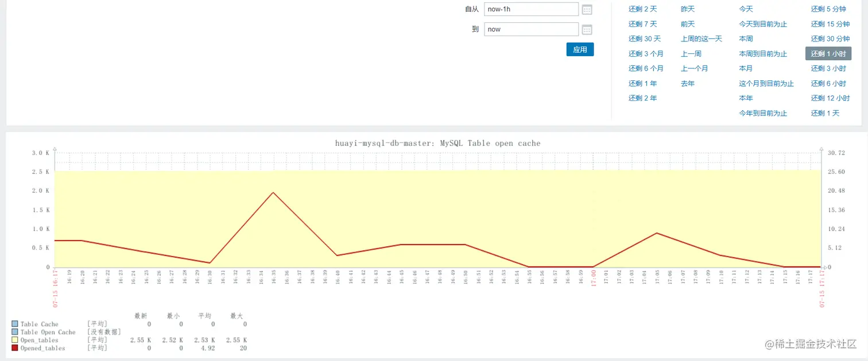Set range to 还剩 15 分钟
The height and width of the screenshot is (361, 868).
coord(830,24)
